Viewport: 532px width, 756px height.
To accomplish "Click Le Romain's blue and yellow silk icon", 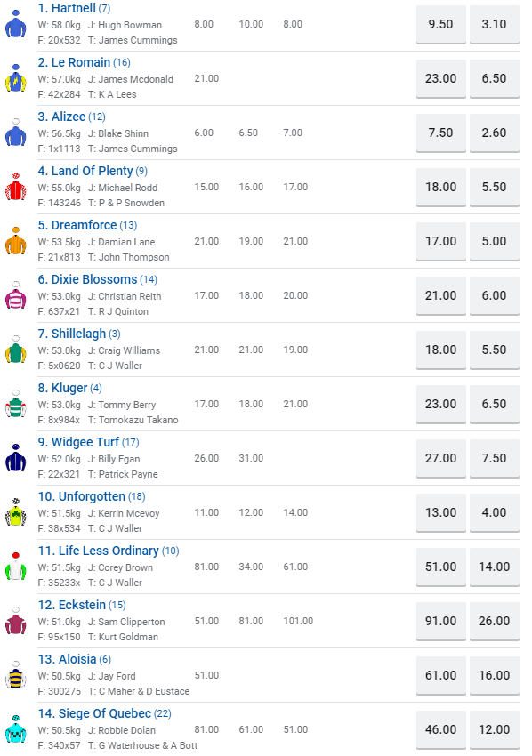I will coord(15,77).
